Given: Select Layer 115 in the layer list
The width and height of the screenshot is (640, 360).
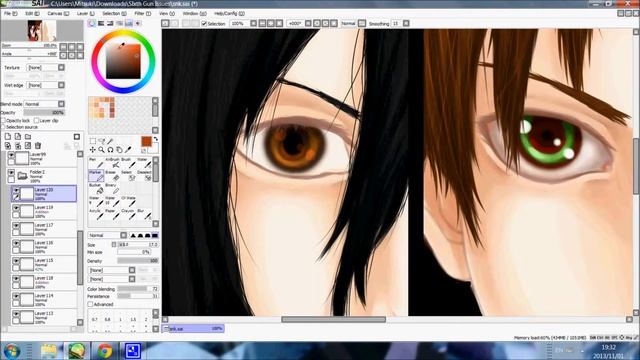Looking at the screenshot, I should [x=44, y=264].
